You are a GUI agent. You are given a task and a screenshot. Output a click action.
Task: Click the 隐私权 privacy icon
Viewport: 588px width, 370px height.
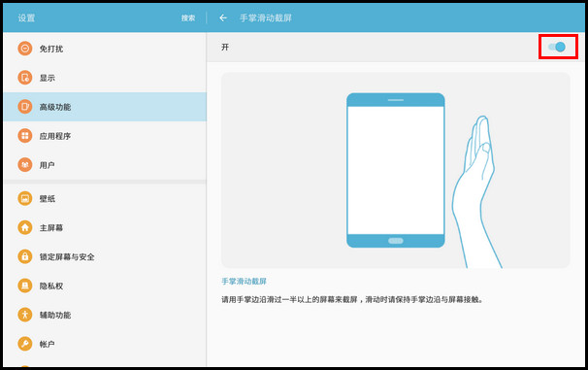25,286
